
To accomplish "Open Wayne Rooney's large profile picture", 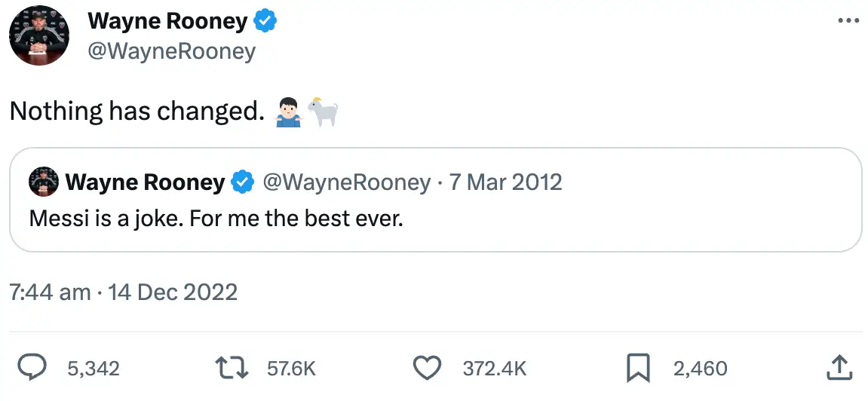I will (x=39, y=38).
